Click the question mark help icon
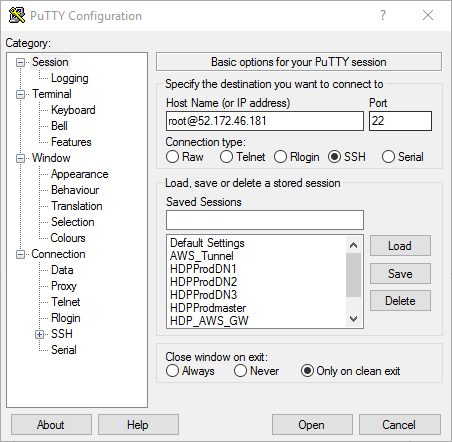The image size is (452, 442). tap(383, 15)
